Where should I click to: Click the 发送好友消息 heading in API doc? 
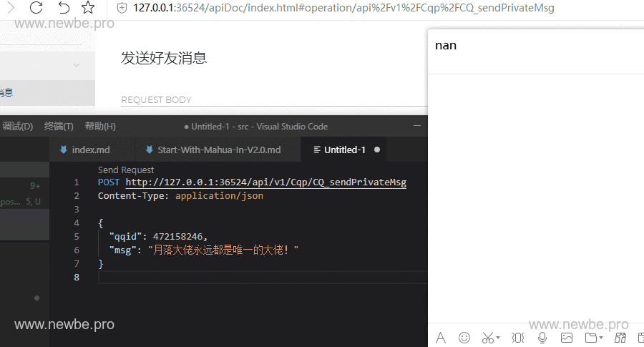click(x=163, y=58)
